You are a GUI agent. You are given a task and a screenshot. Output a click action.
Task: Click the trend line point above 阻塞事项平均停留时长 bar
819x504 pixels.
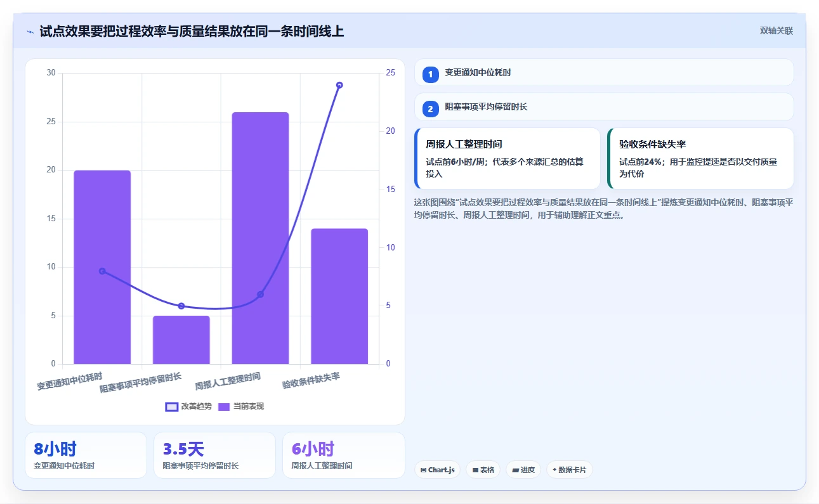click(x=181, y=306)
